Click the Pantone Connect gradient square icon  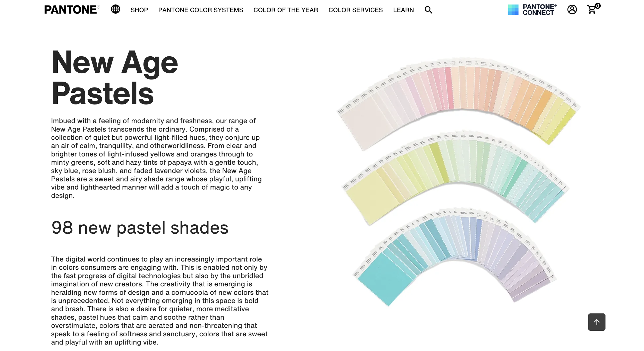point(513,10)
